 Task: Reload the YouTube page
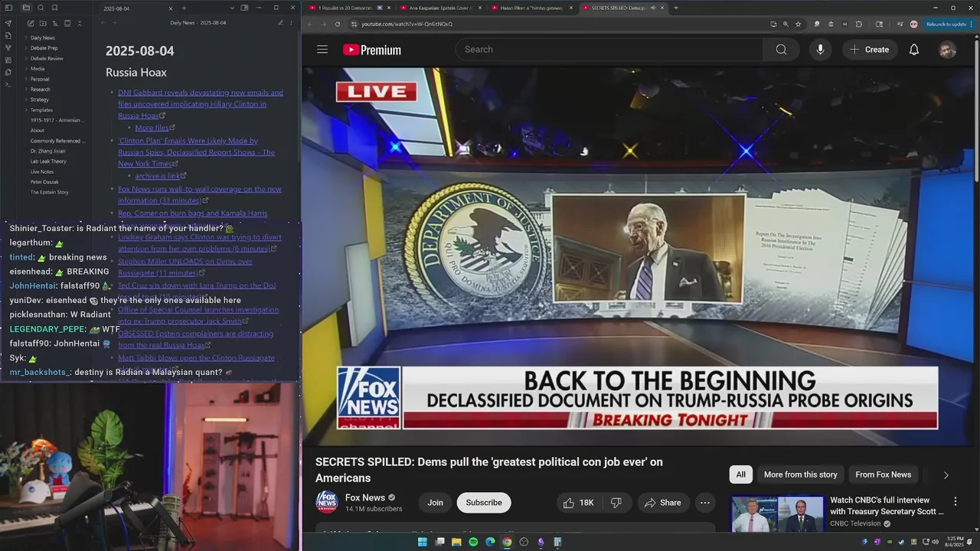pos(338,24)
